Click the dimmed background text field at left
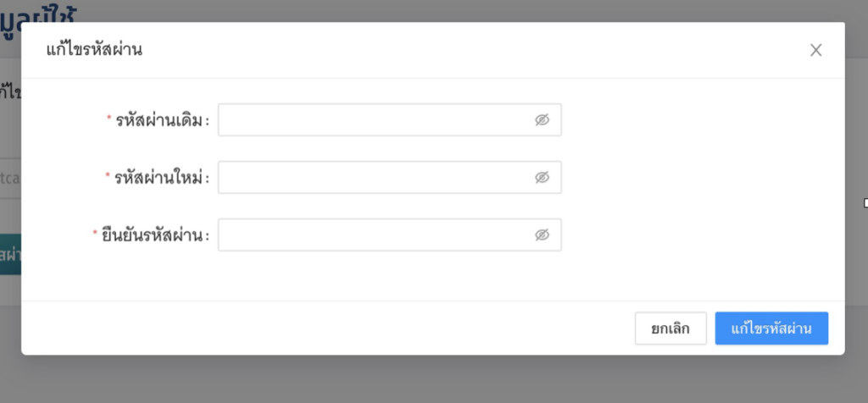The image size is (868, 403). [x=10, y=179]
